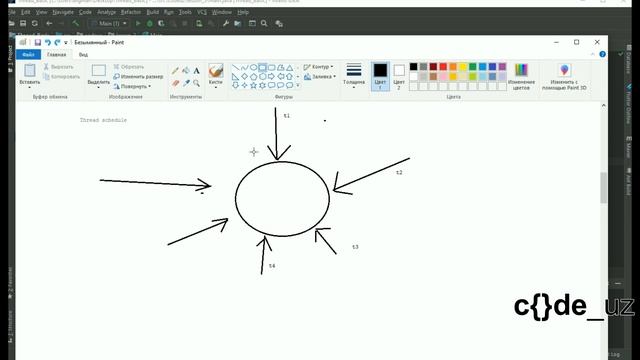640x360 pixels.
Task: Set Color 1 (Цвет 1) as active
Action: (x=380, y=76)
